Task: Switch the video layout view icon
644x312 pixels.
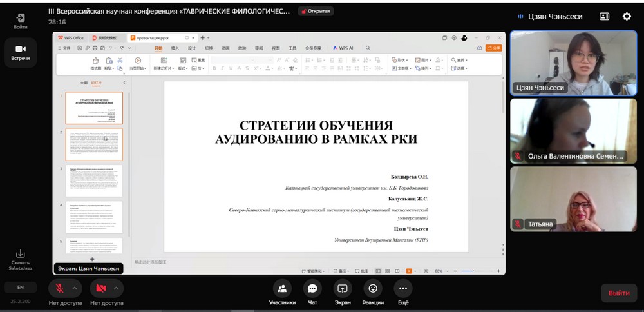Action: 604,17
